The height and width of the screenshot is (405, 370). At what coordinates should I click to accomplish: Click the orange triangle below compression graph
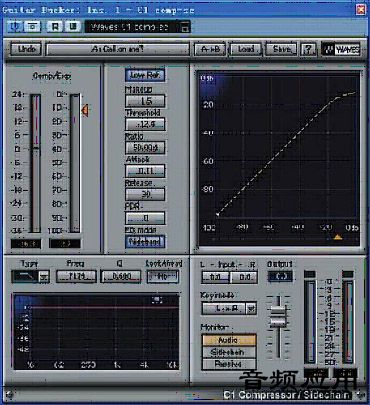pyautogui.click(x=338, y=237)
